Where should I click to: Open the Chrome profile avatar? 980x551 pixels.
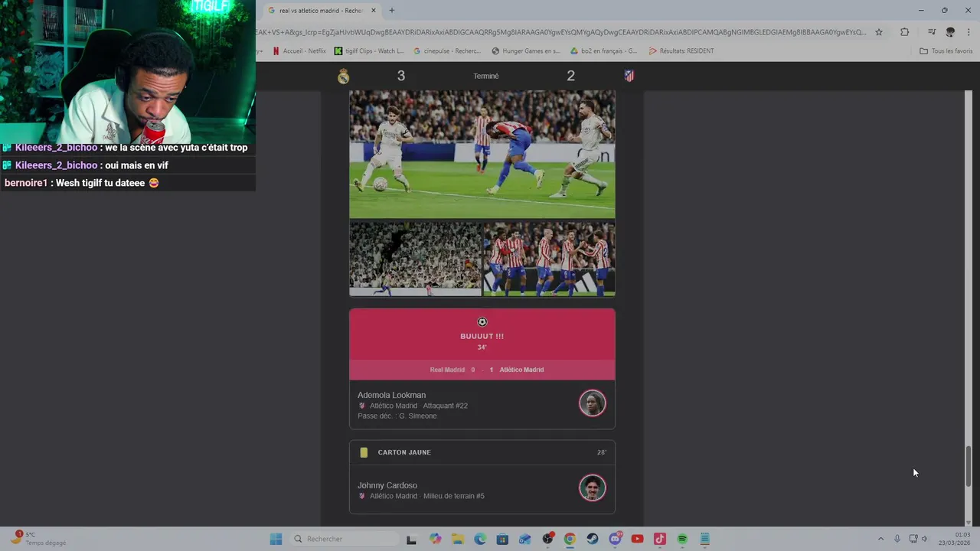(x=950, y=32)
